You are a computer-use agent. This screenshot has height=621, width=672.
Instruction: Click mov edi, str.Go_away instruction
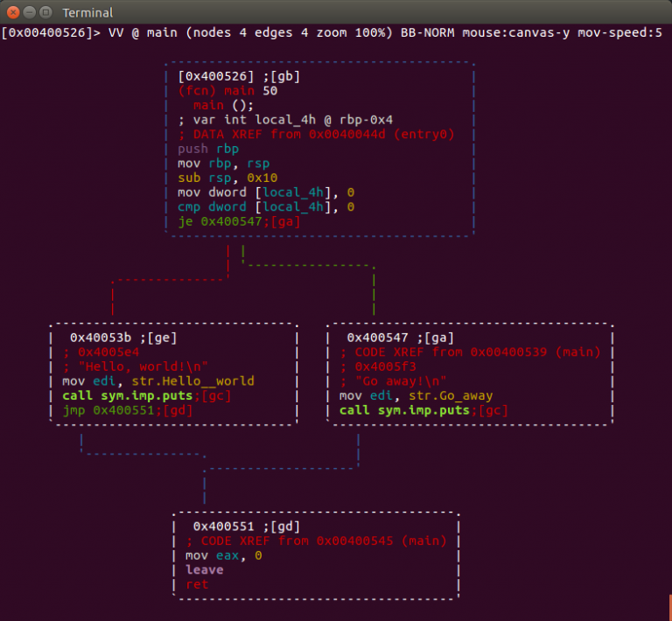416,395
